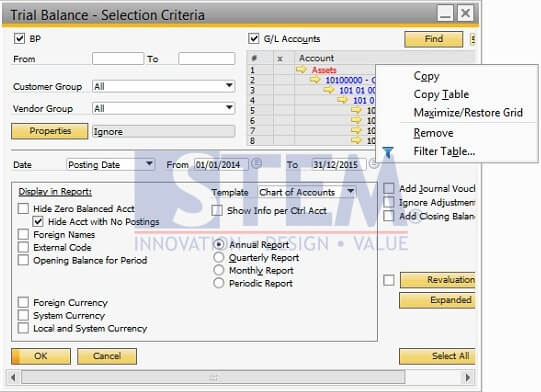Check the Foreign Names option
541x392 pixels.
coord(23,234)
